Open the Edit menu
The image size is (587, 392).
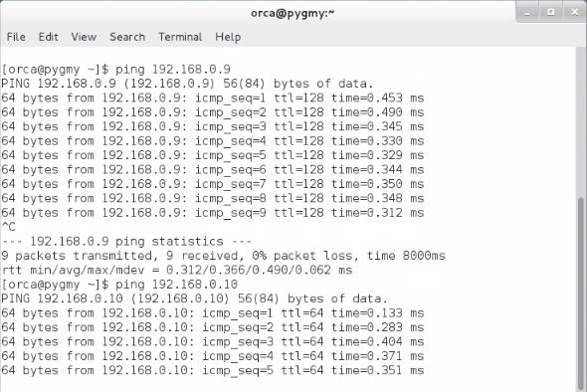(49, 37)
